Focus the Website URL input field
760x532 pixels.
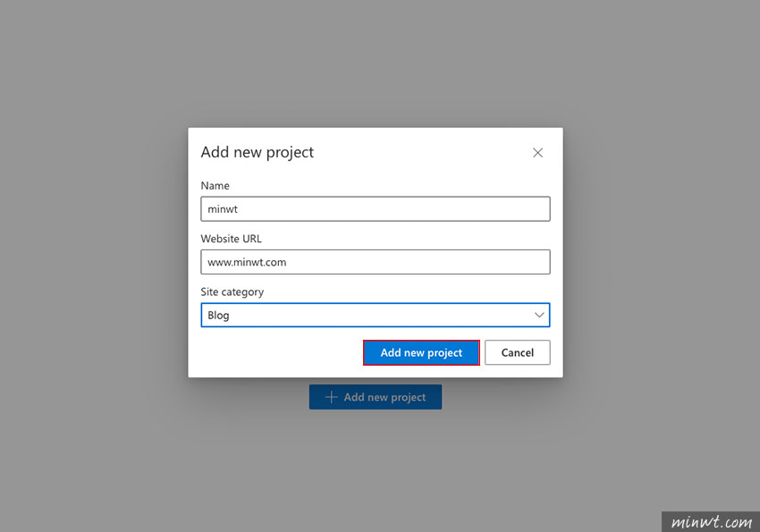(376, 262)
